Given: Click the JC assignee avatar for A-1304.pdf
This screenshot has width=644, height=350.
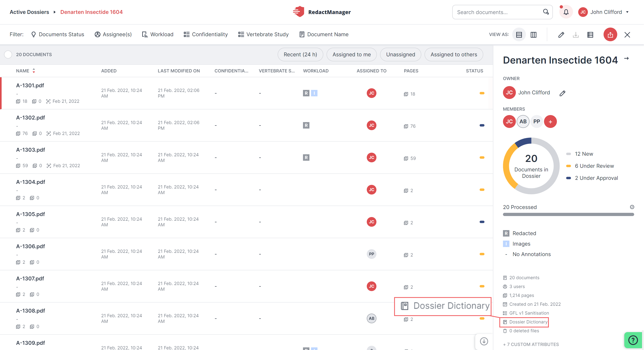Looking at the screenshot, I should 371,189.
